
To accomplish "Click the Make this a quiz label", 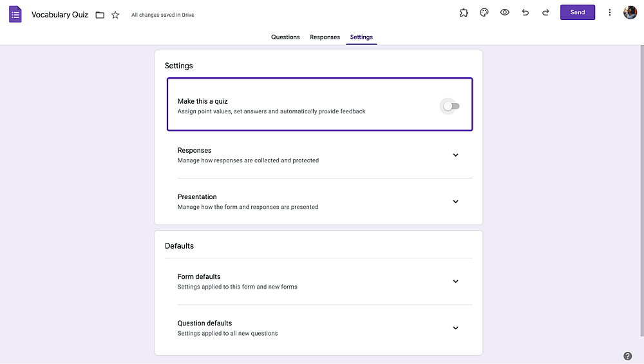I will point(202,101).
